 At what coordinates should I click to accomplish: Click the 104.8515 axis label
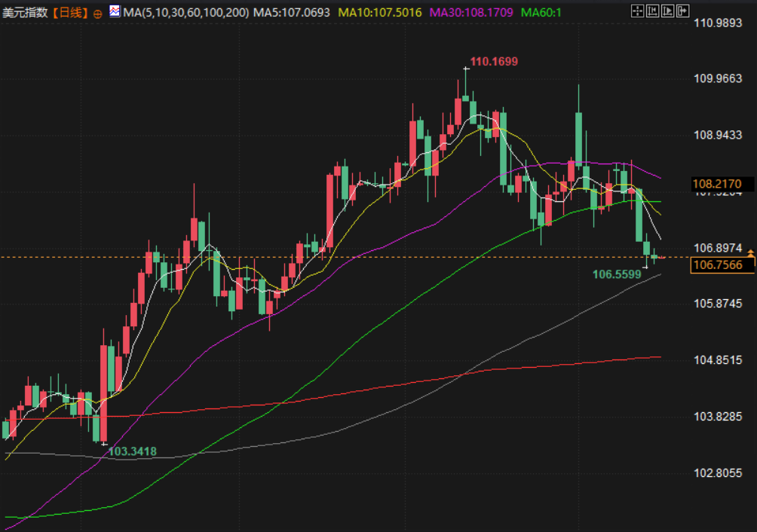[718, 360]
